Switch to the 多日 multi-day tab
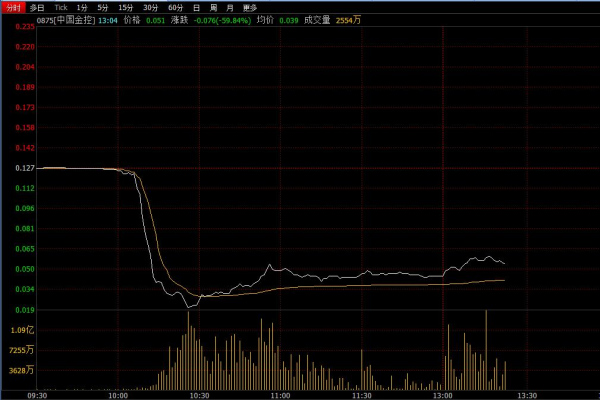The width and height of the screenshot is (600, 400). [37, 8]
